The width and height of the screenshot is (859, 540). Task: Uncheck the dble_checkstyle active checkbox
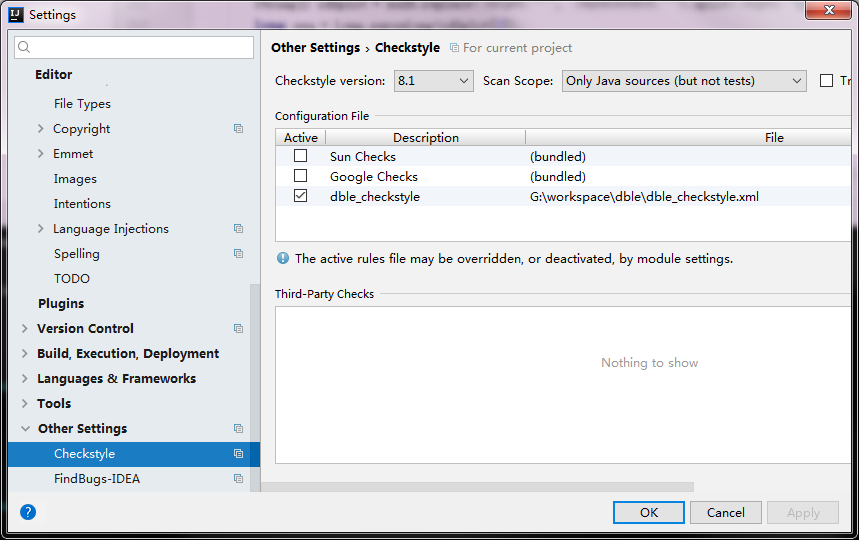[300, 196]
